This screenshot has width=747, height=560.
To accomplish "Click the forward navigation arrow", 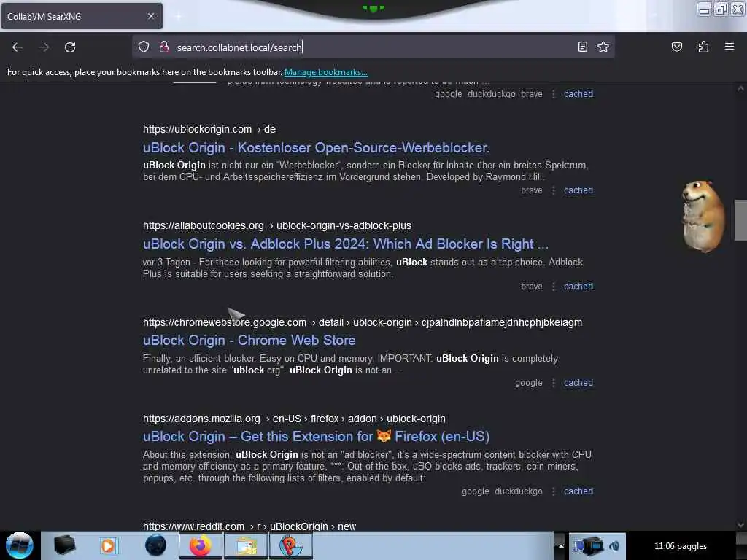I will [x=44, y=47].
